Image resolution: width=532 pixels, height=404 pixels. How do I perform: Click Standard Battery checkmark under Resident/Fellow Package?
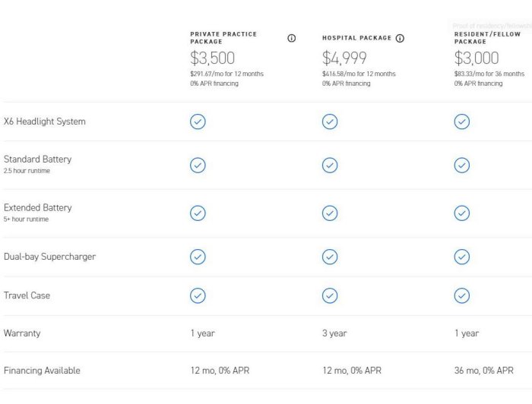[x=461, y=165]
